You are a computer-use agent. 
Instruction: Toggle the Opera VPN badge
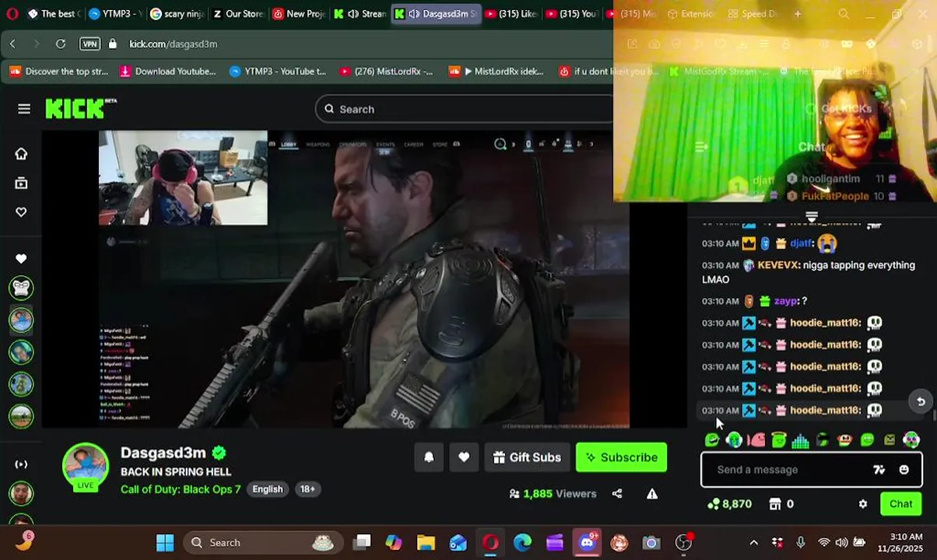point(89,44)
